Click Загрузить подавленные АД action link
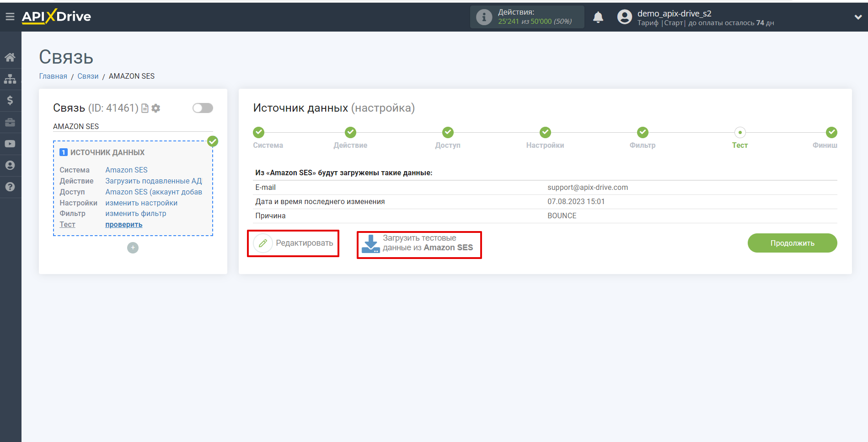The height and width of the screenshot is (442, 868). pyautogui.click(x=153, y=181)
